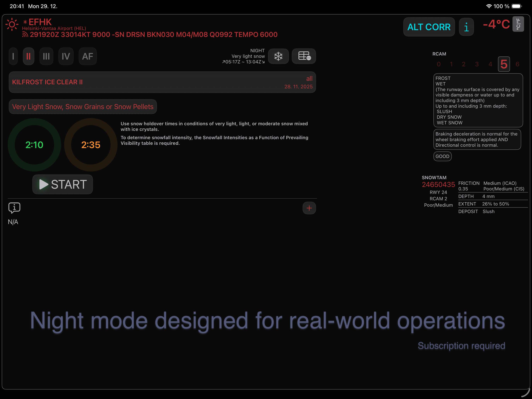Open the holdover table icon
This screenshot has width=532, height=399.
click(304, 56)
